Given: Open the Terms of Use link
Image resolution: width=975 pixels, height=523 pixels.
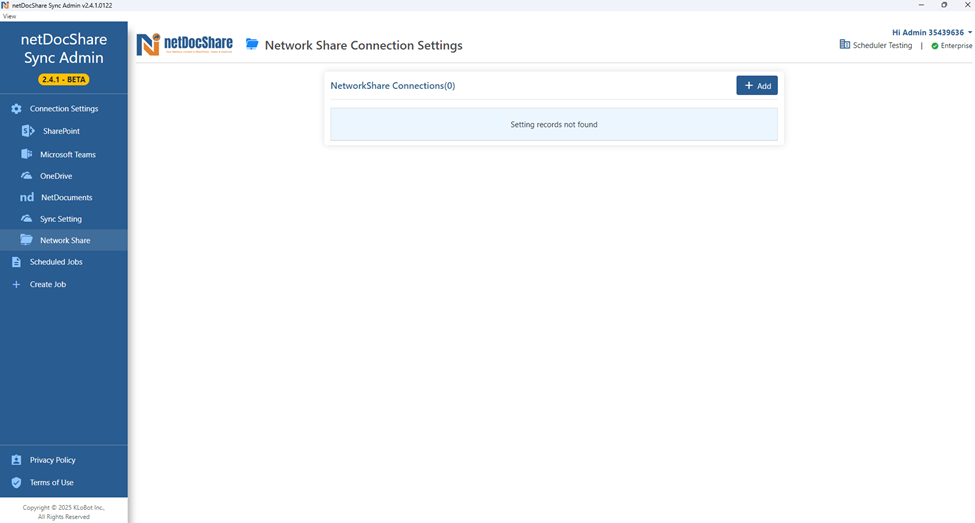Looking at the screenshot, I should pyautogui.click(x=52, y=483).
